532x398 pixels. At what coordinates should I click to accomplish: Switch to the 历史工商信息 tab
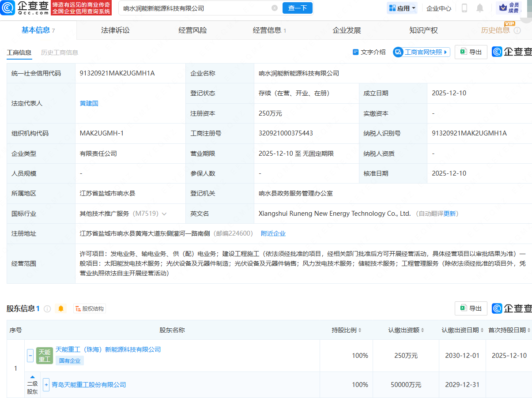click(59, 52)
